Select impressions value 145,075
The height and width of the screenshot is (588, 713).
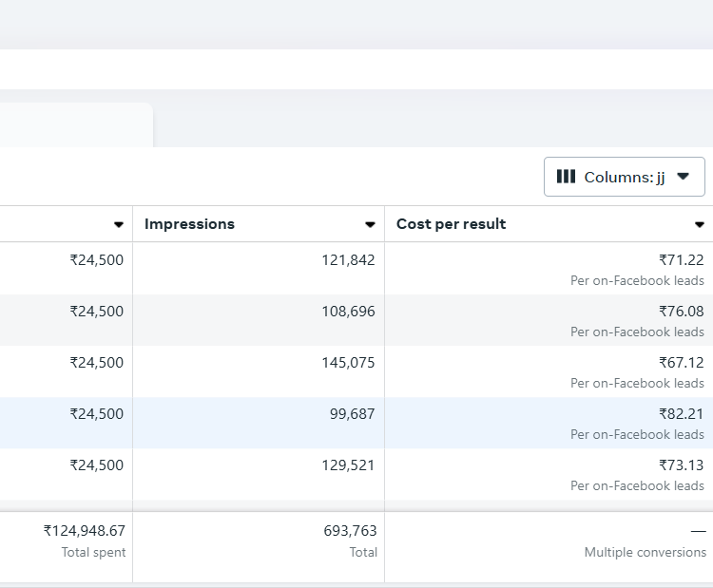point(348,363)
